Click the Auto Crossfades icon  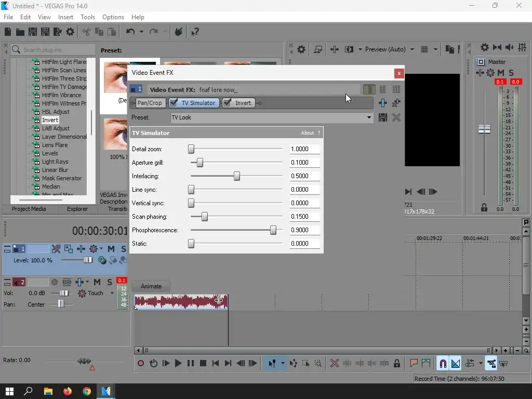pos(456,363)
